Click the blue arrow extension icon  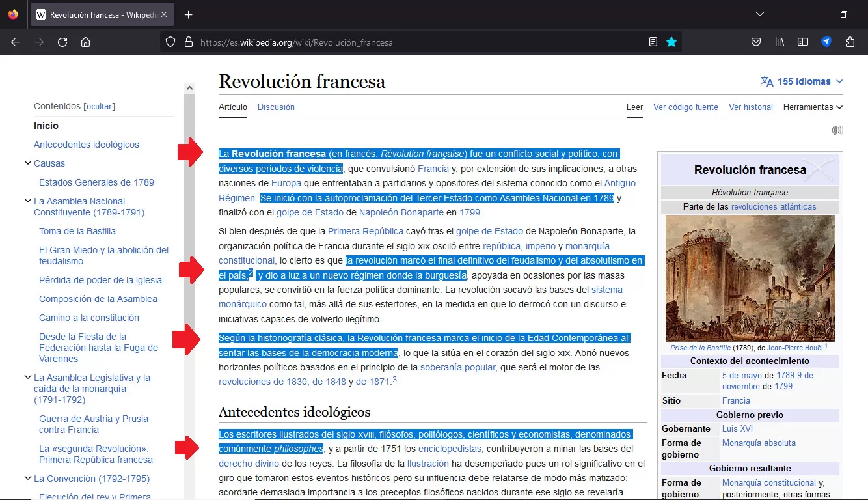click(x=826, y=42)
